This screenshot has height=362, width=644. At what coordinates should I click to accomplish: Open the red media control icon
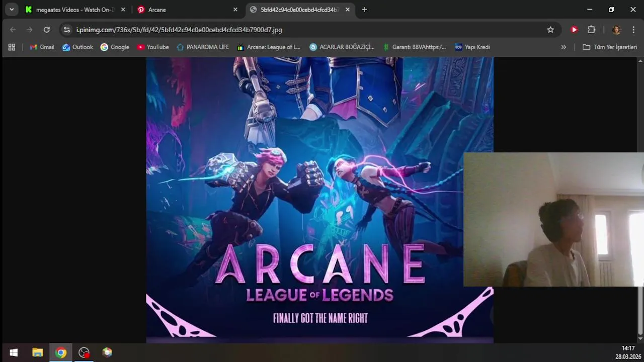574,30
